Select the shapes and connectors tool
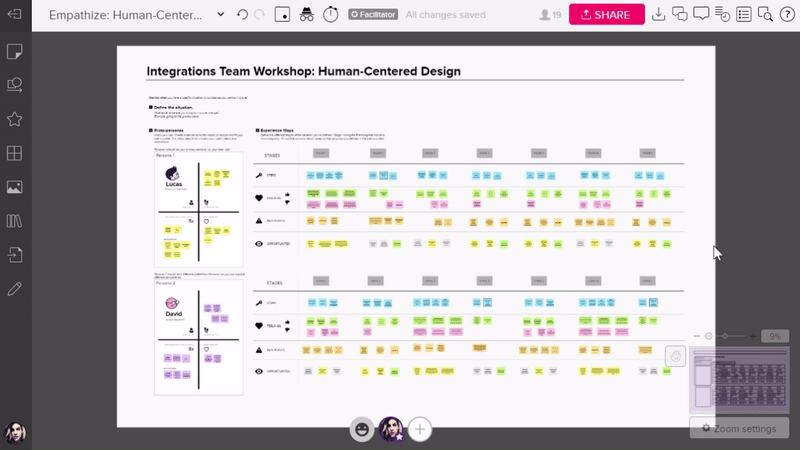The image size is (800, 450). 14,85
